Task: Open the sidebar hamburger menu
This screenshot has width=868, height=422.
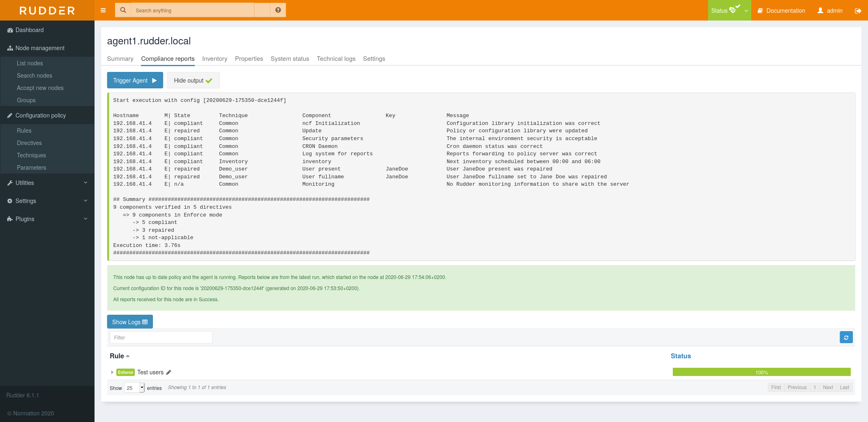Action: 103,10
